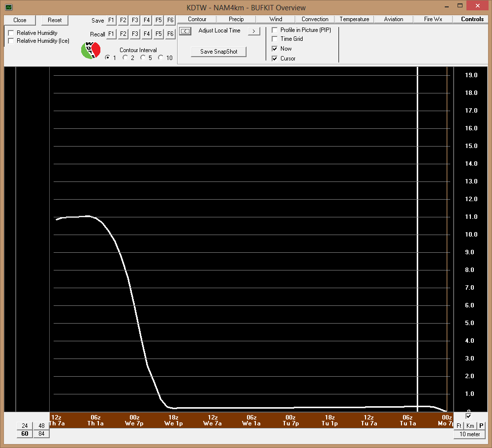Uncheck the Cursor checkbox
This screenshot has height=448, width=492.
pyautogui.click(x=275, y=59)
